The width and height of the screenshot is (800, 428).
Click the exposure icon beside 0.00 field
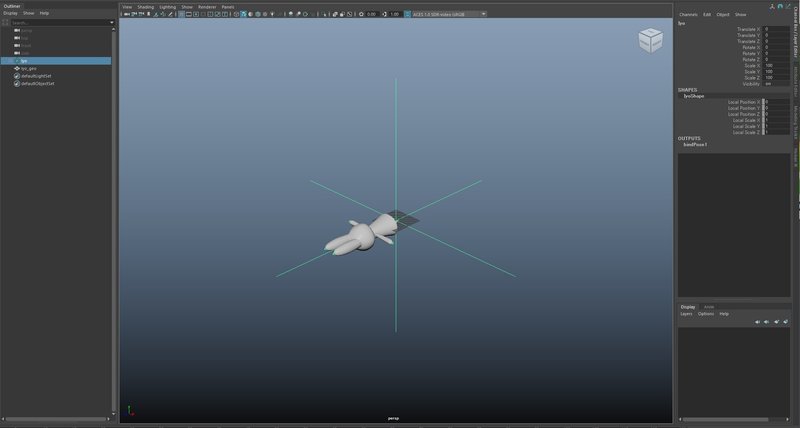point(361,14)
